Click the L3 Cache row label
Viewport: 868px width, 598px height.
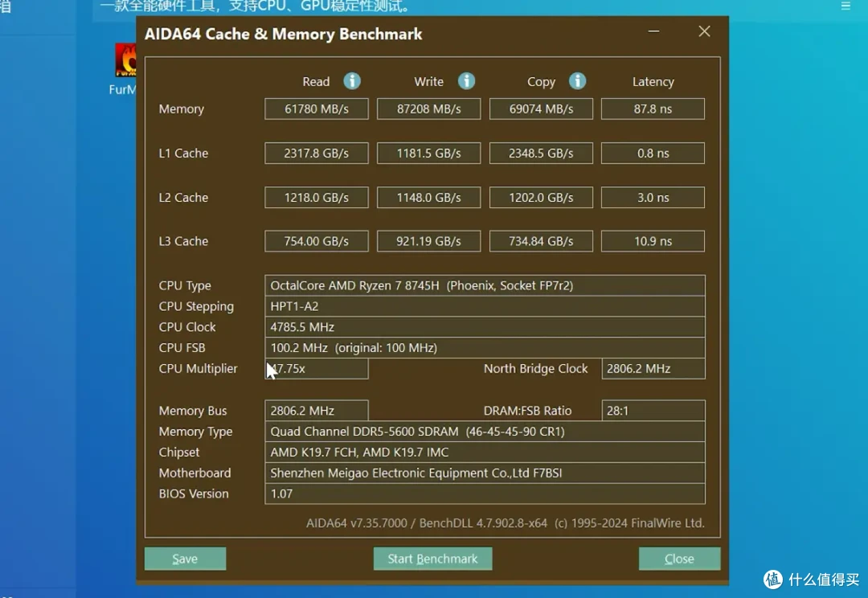click(183, 241)
